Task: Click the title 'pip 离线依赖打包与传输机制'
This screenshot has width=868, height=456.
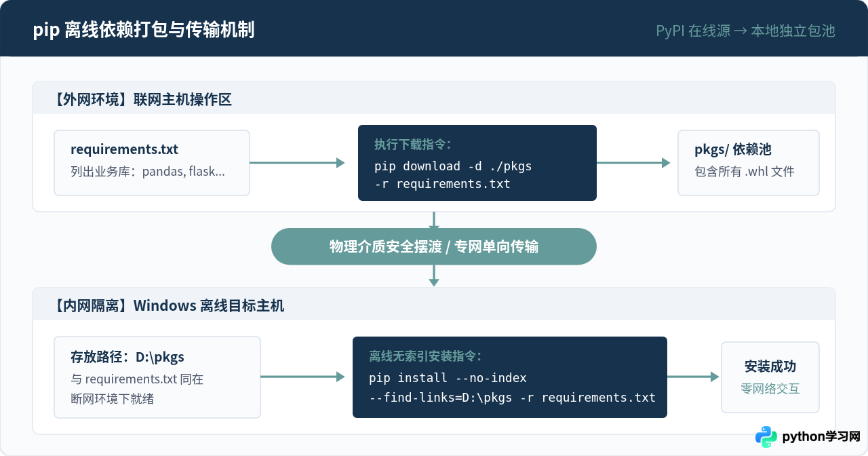Action: pyautogui.click(x=144, y=31)
